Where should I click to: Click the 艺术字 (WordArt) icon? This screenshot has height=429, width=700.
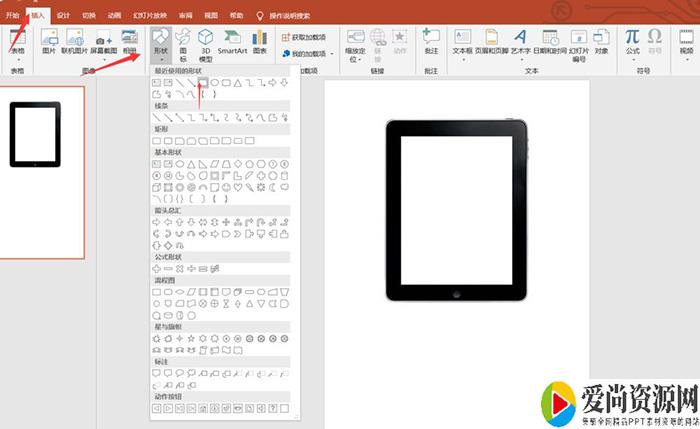click(x=520, y=40)
